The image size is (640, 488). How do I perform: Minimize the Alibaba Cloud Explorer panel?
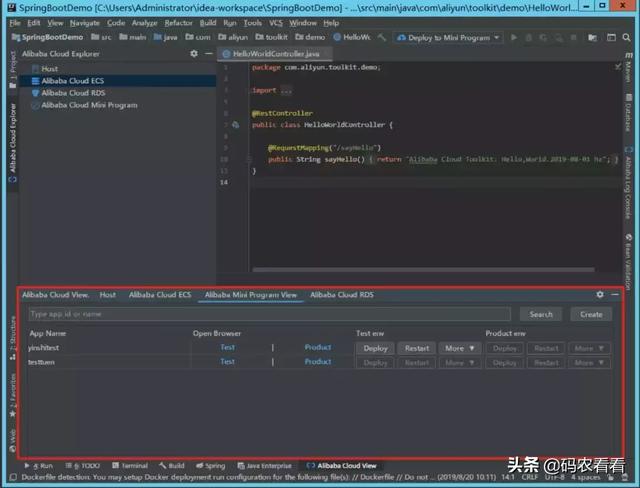pyautogui.click(x=207, y=53)
